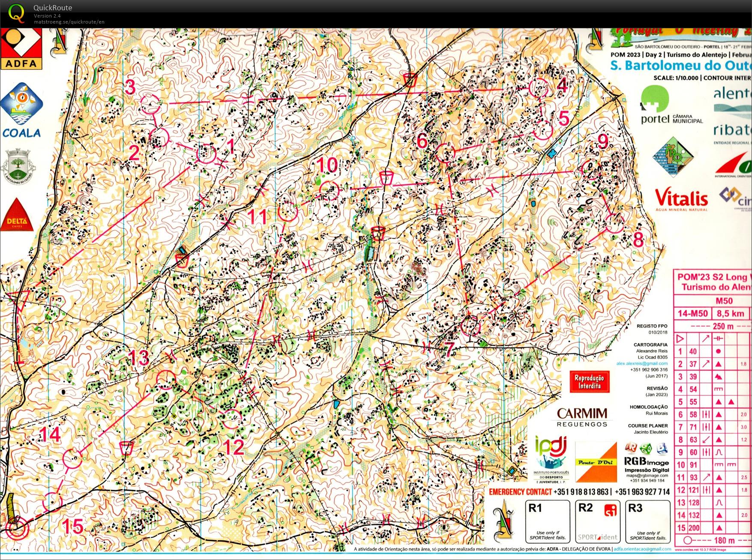Image resolution: width=752 pixels, height=560 pixels.
Task: Click the "Rui Morais" name
Action: [x=656, y=413]
